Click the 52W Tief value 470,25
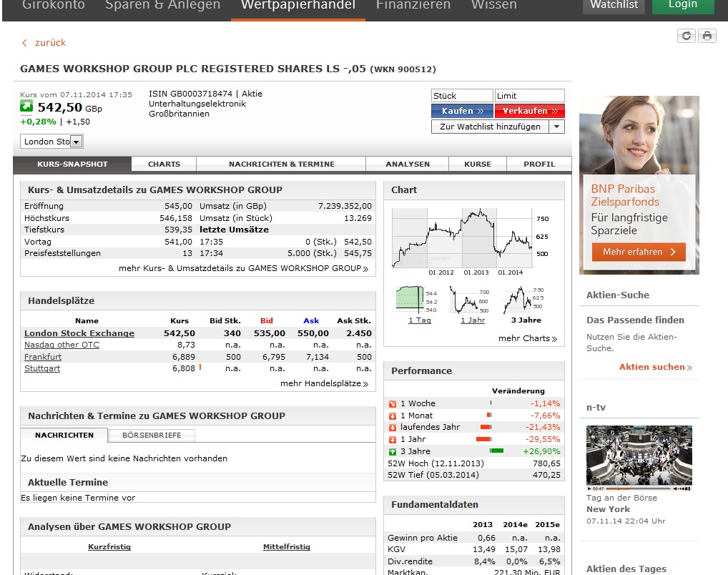The width and height of the screenshot is (728, 575). [x=546, y=475]
